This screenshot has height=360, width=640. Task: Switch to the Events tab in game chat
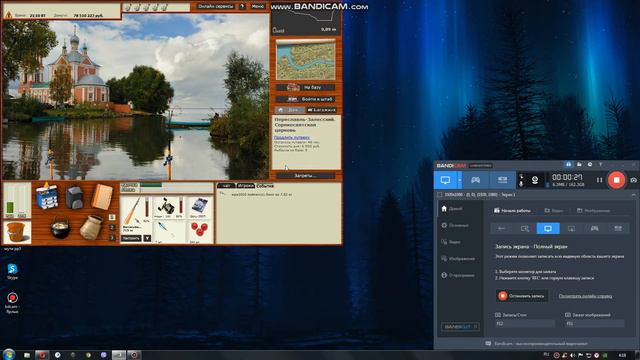pyautogui.click(x=265, y=186)
